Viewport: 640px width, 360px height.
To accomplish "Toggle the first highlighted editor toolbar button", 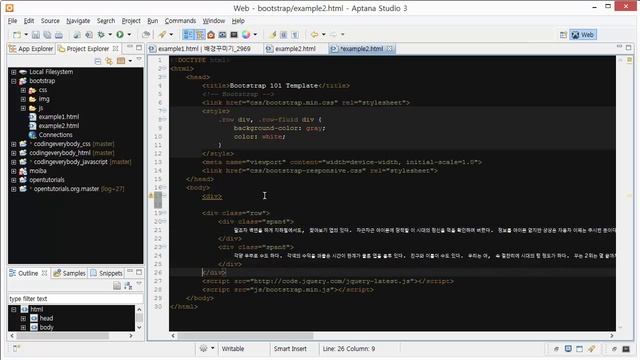I will (x=188, y=35).
